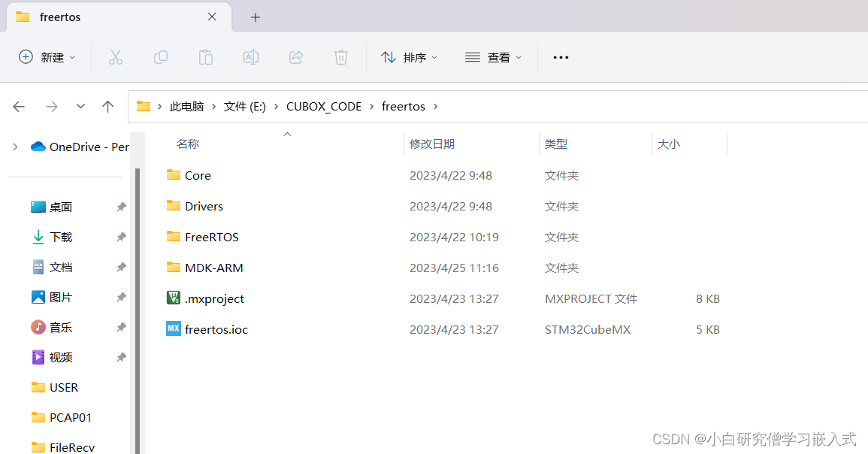The image size is (868, 454).
Task: Click the Delete trash bin icon
Action: tap(341, 57)
